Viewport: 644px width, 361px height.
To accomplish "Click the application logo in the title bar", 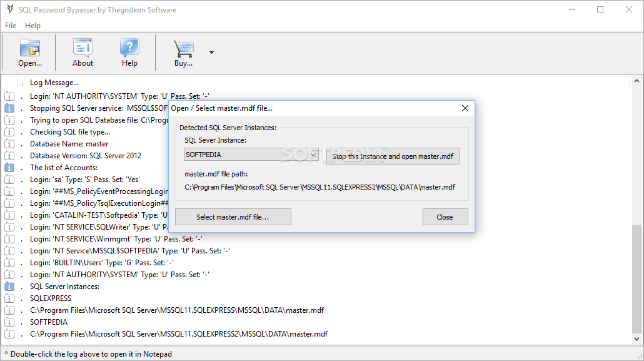I will [x=10, y=9].
